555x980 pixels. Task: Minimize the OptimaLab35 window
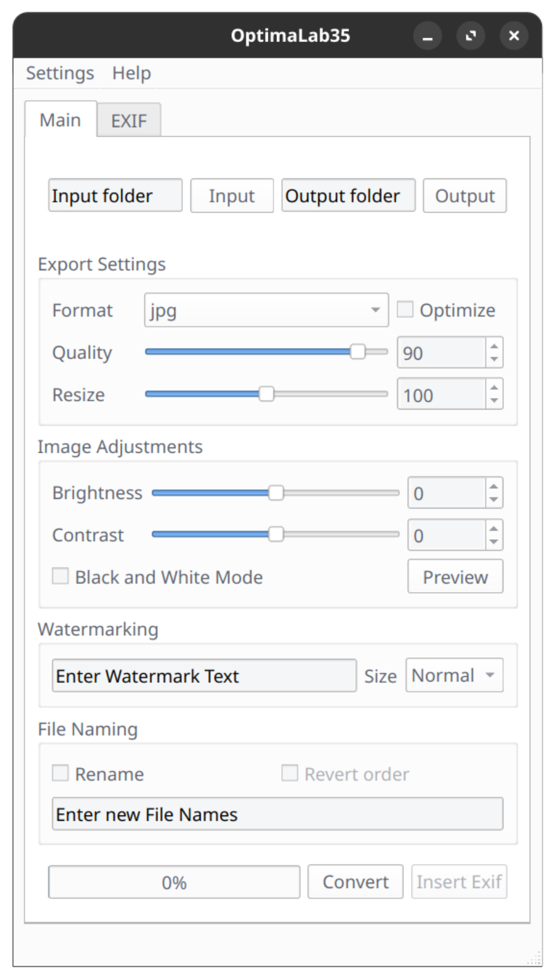(x=428, y=36)
